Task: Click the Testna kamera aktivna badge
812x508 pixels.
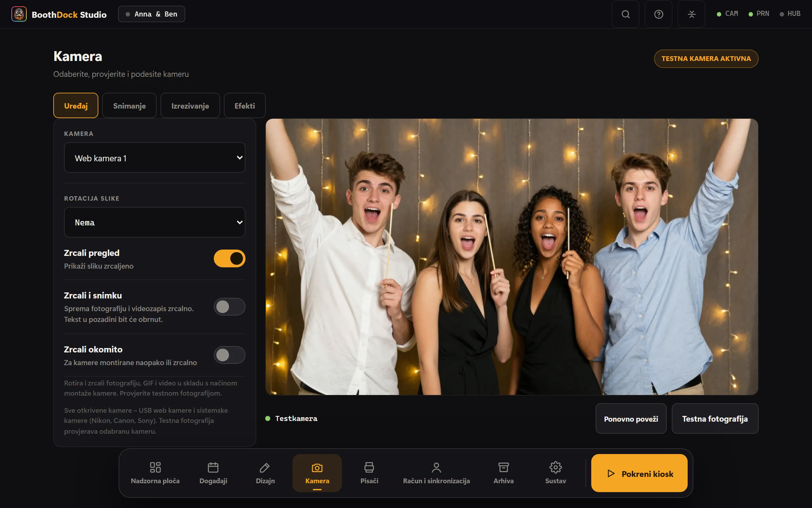Action: point(706,58)
